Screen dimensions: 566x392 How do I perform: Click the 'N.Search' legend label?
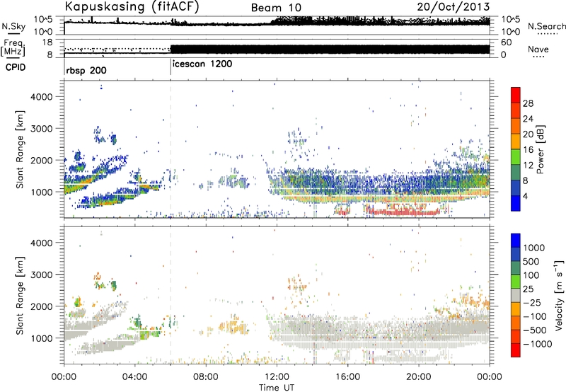point(547,26)
